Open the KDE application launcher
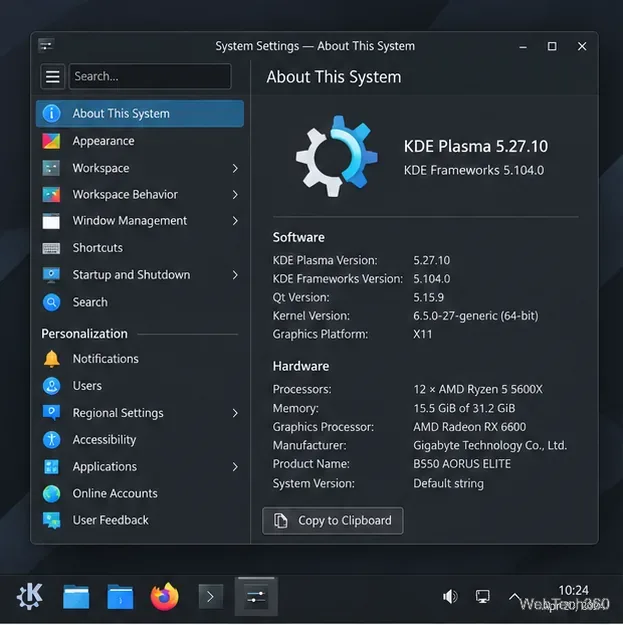This screenshot has width=623, height=625. click(x=30, y=596)
